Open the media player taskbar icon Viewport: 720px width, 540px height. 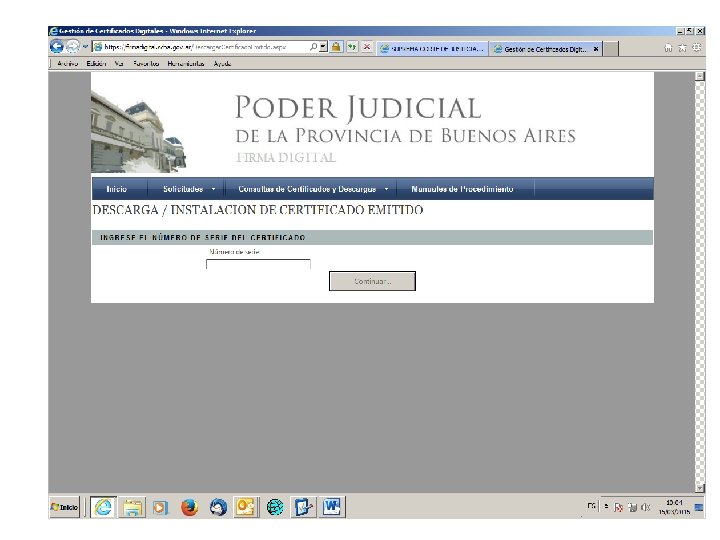pyautogui.click(x=160, y=507)
